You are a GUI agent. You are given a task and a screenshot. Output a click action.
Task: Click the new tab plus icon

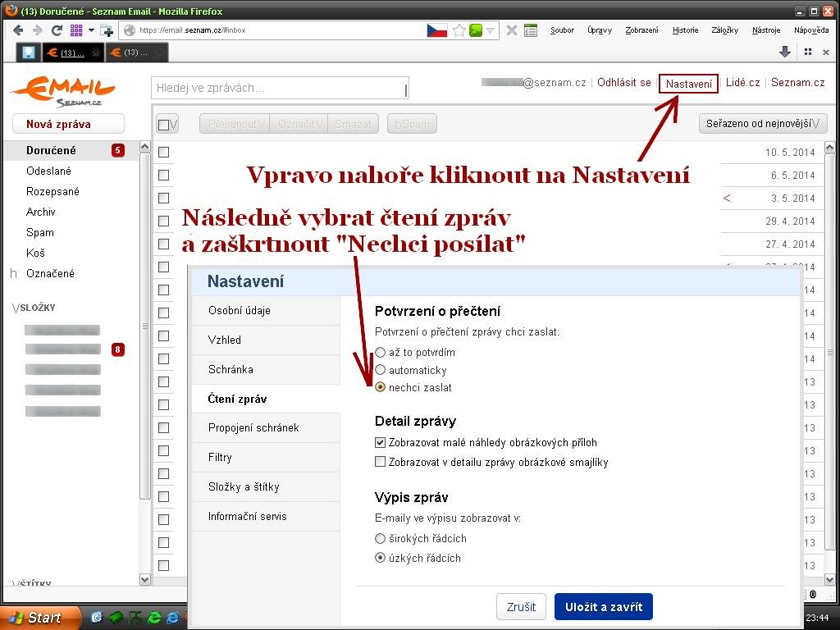coord(107,30)
